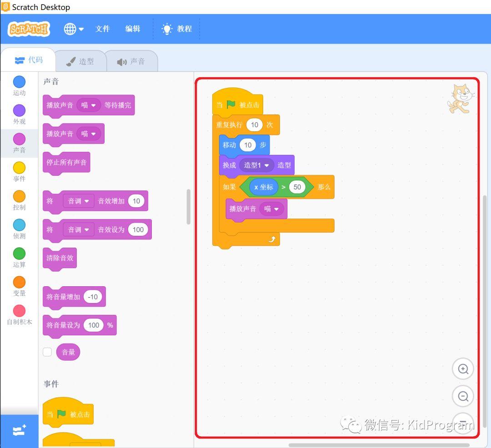Click the green flag in workspace hat block
Screen dimensions: 491x448
coord(231,105)
